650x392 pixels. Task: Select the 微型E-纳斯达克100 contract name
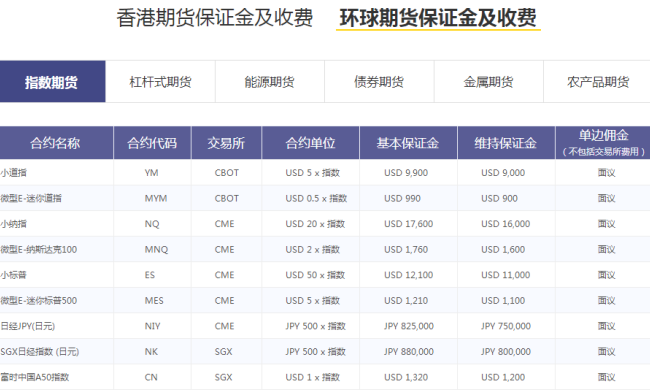pos(39,250)
